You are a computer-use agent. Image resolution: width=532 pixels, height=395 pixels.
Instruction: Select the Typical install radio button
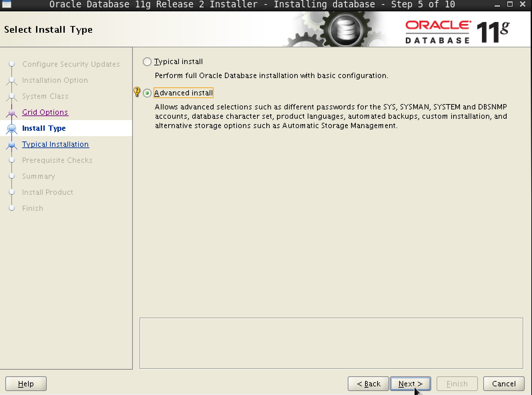(x=147, y=62)
